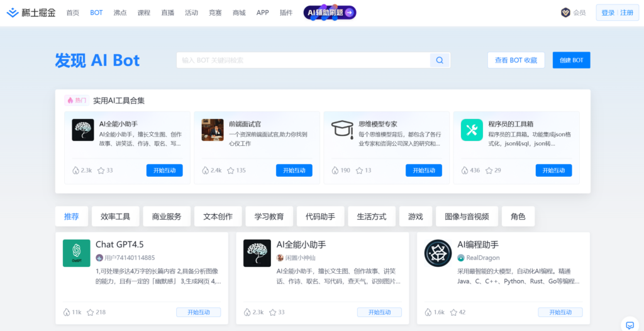Open the 活动 nav item
This screenshot has width=644, height=331.
click(x=191, y=13)
